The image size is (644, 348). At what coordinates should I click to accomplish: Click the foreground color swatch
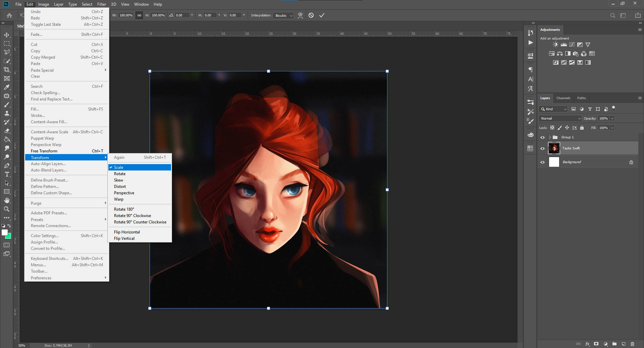click(x=4, y=232)
